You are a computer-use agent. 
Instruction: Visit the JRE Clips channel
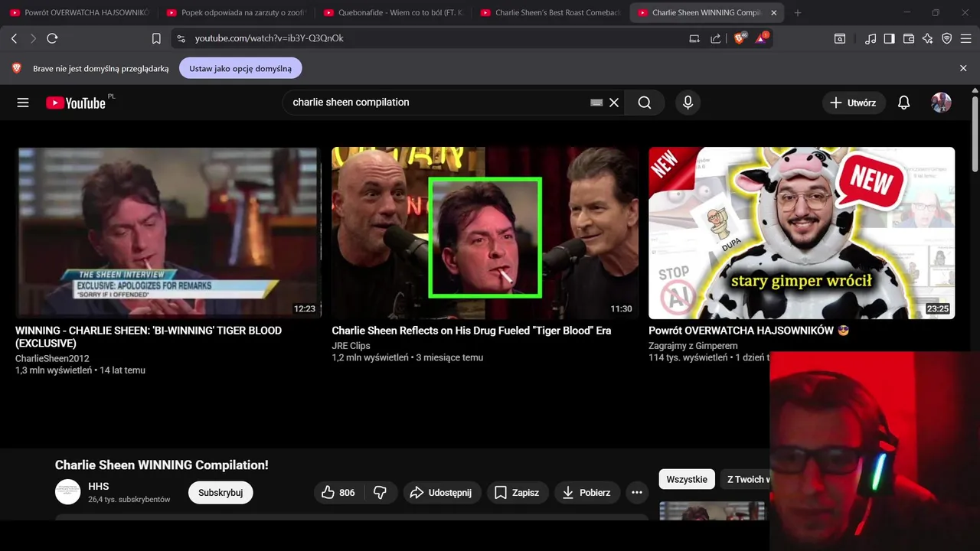(351, 346)
